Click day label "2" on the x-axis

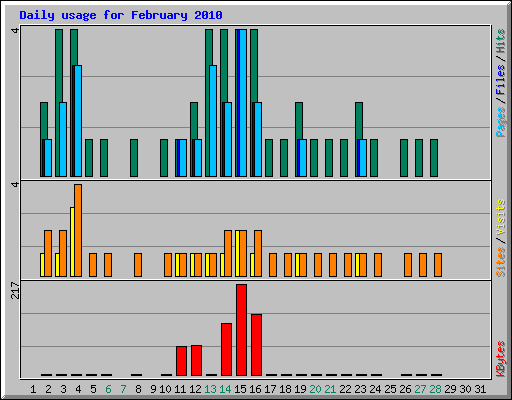[48, 389]
